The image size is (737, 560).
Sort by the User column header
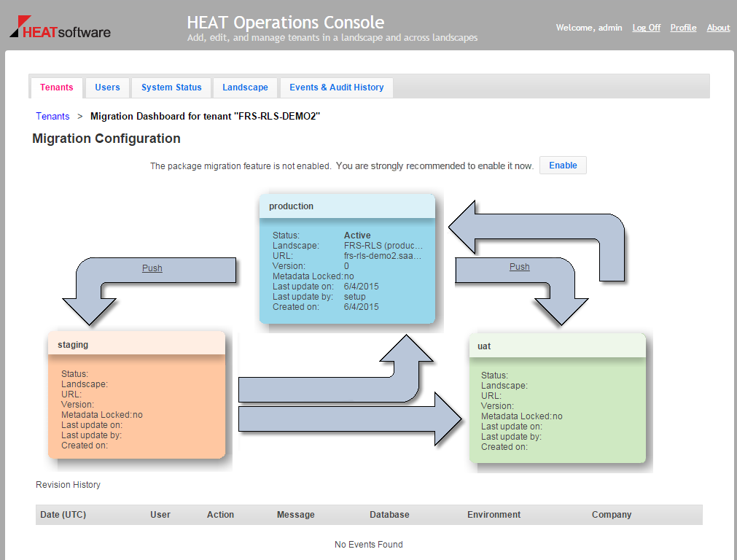tap(160, 515)
